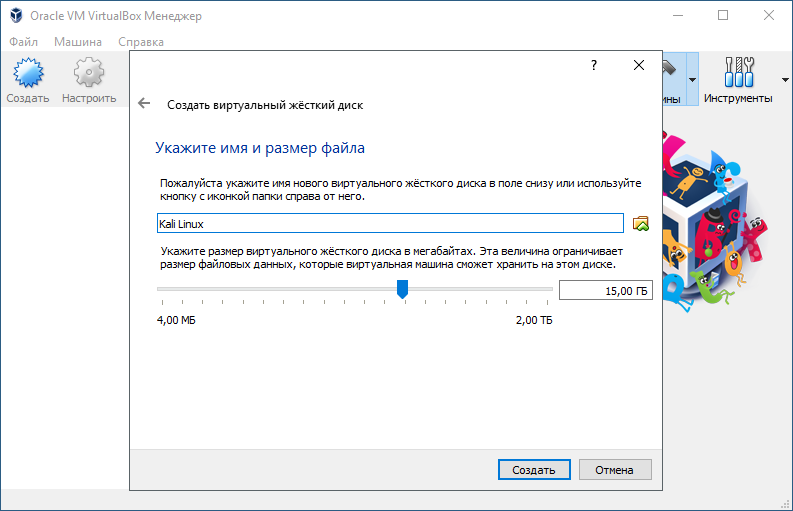Click the VirtualBox logo in title bar
Viewport: 793px width, 511px height.
(16, 16)
